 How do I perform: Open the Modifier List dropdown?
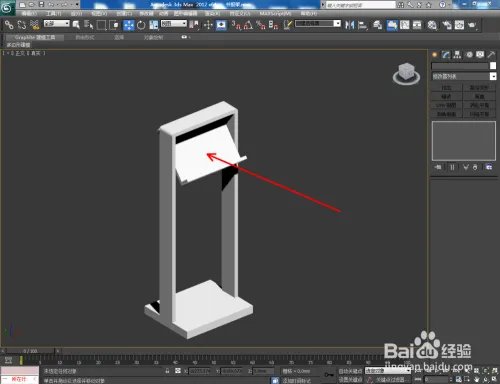coord(464,76)
